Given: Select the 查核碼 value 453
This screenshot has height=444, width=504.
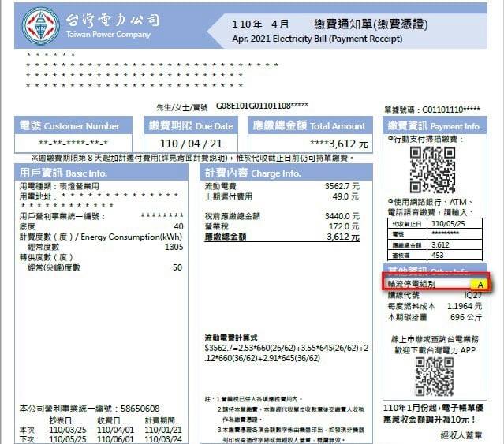Looking at the screenshot, I should [439, 256].
